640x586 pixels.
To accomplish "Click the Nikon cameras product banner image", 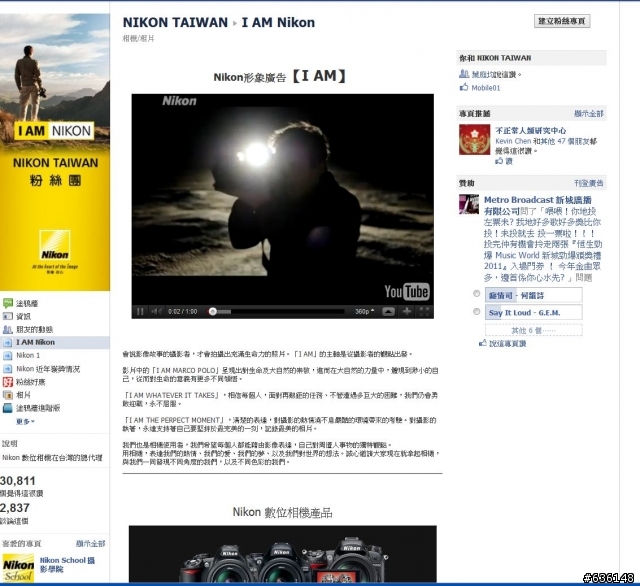I will pos(282,554).
